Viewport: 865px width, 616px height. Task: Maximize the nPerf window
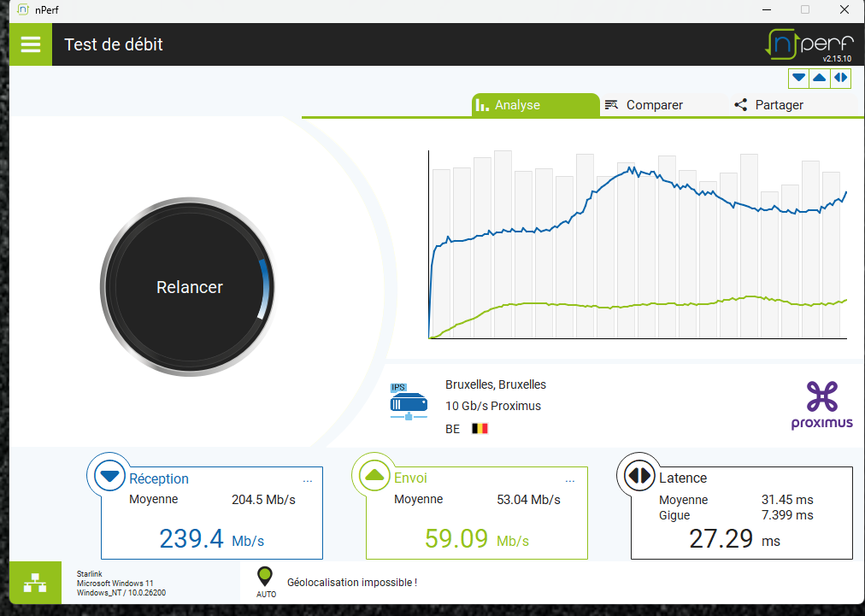[805, 9]
